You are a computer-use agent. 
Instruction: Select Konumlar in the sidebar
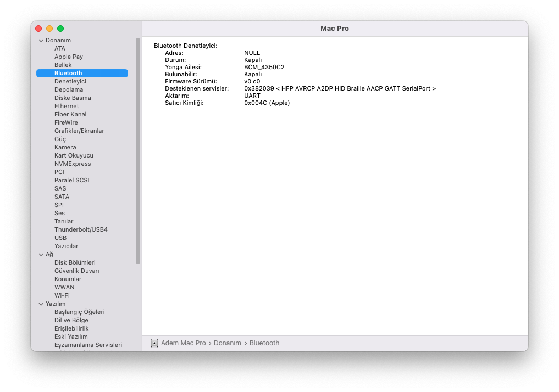click(x=68, y=279)
